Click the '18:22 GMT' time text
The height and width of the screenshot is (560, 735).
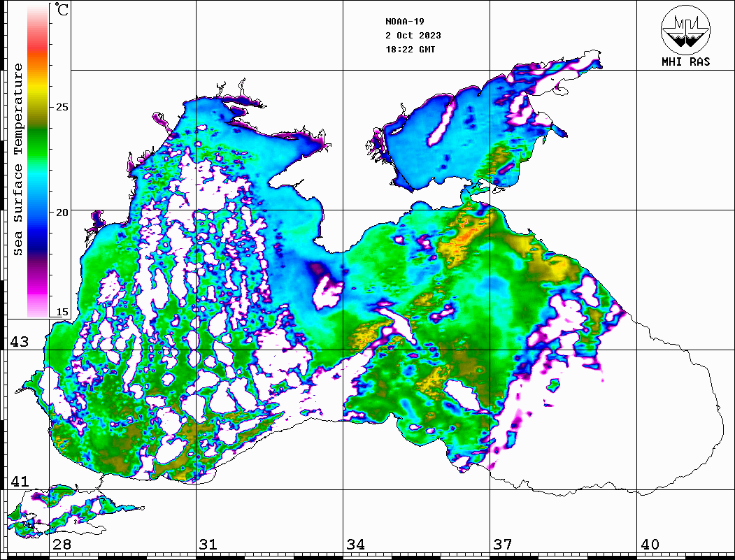click(x=410, y=49)
